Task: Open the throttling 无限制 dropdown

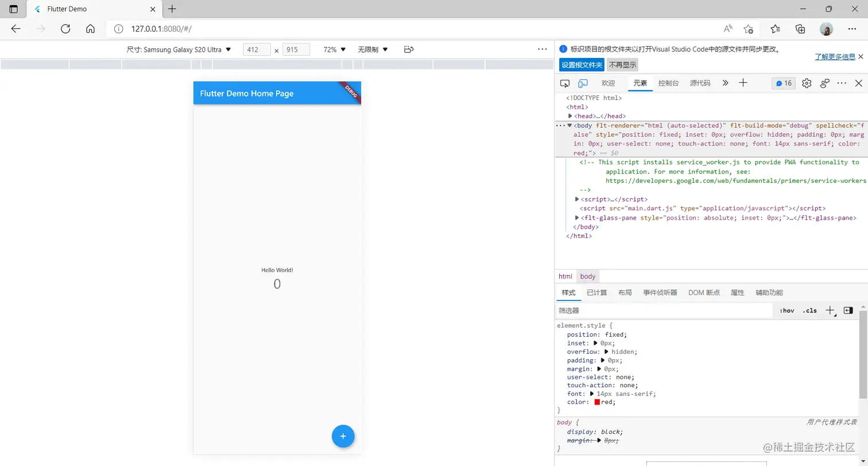Action: [373, 49]
